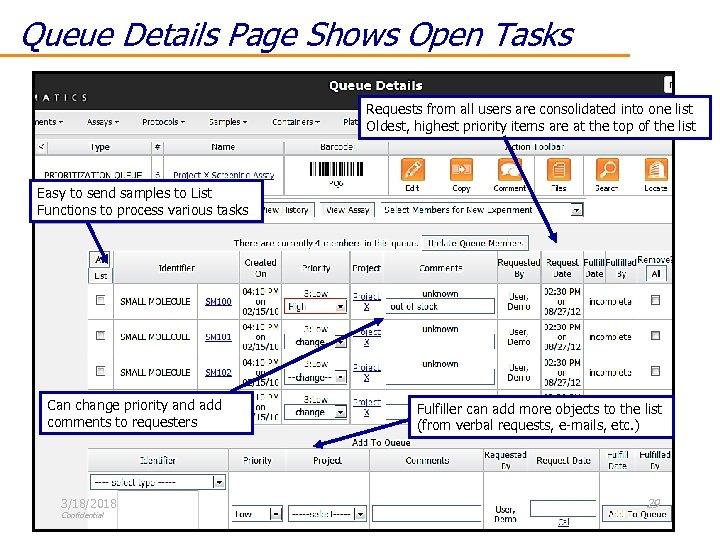Tick the Remove checkbox in SM101 row
Screen dimensions: 720x540
point(655,336)
